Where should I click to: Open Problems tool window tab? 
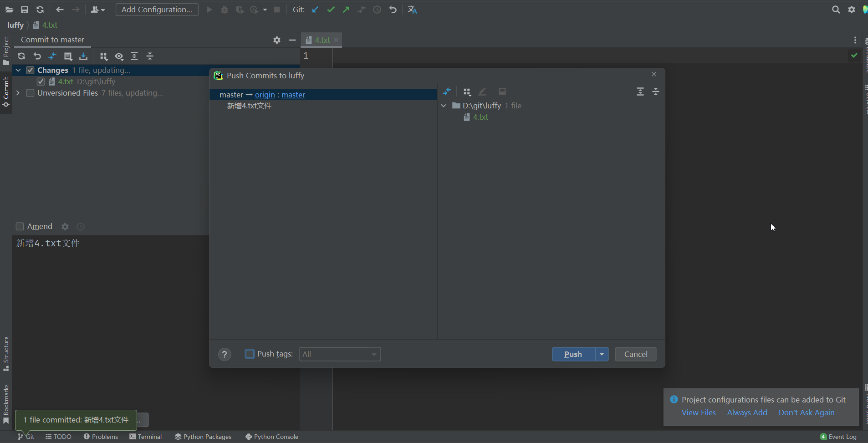tap(101, 437)
